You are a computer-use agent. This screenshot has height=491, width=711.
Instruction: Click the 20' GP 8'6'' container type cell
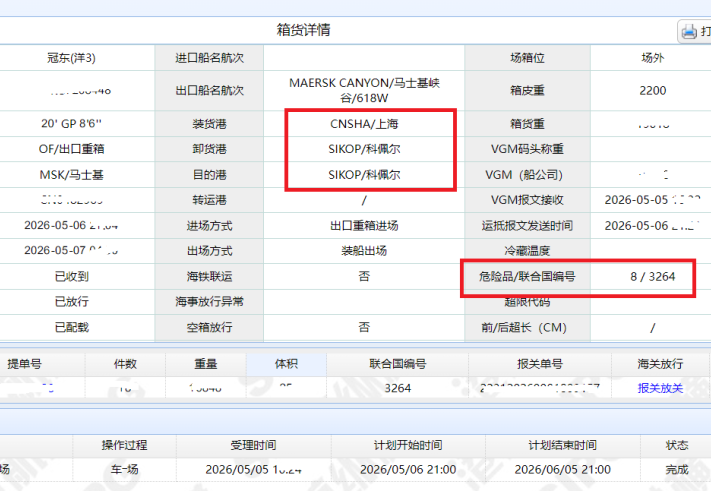pyautogui.click(x=71, y=124)
